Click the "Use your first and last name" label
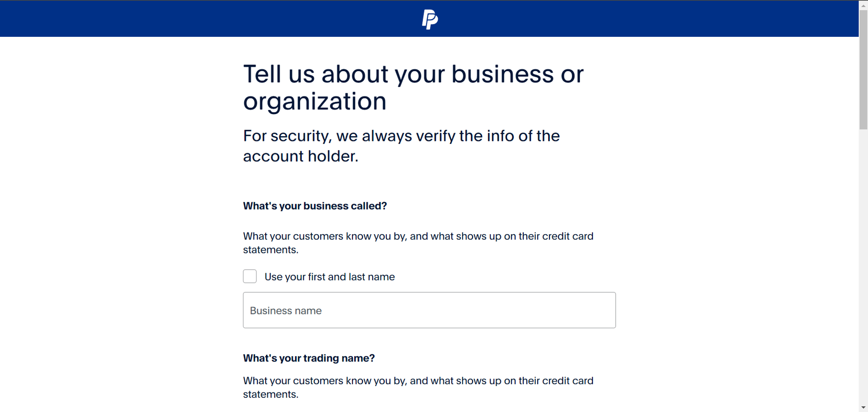The image size is (868, 412). tap(329, 277)
